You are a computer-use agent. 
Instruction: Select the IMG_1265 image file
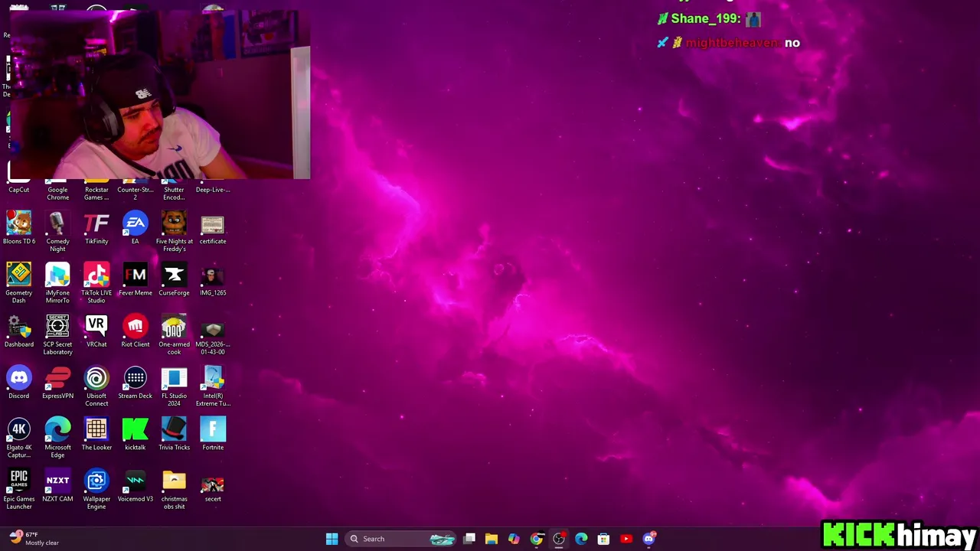point(213,279)
